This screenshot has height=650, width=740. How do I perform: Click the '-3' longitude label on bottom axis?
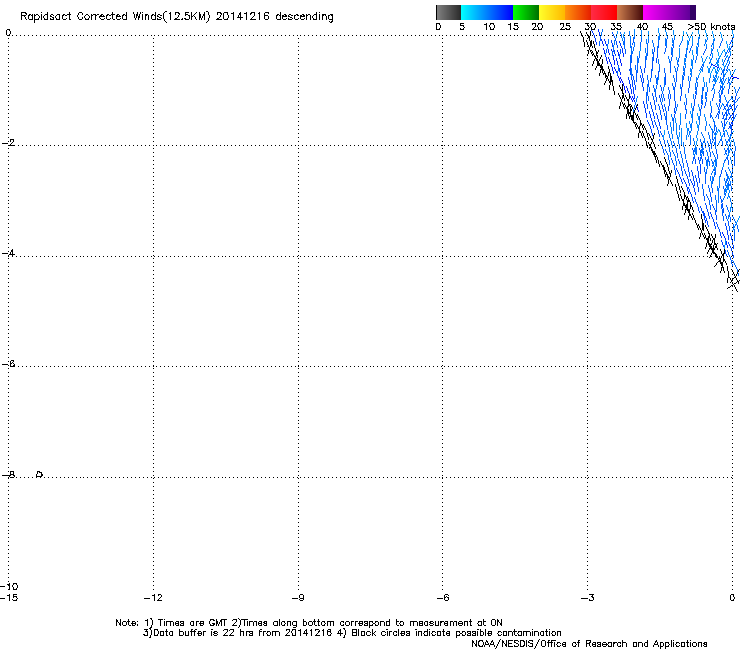pyautogui.click(x=587, y=598)
